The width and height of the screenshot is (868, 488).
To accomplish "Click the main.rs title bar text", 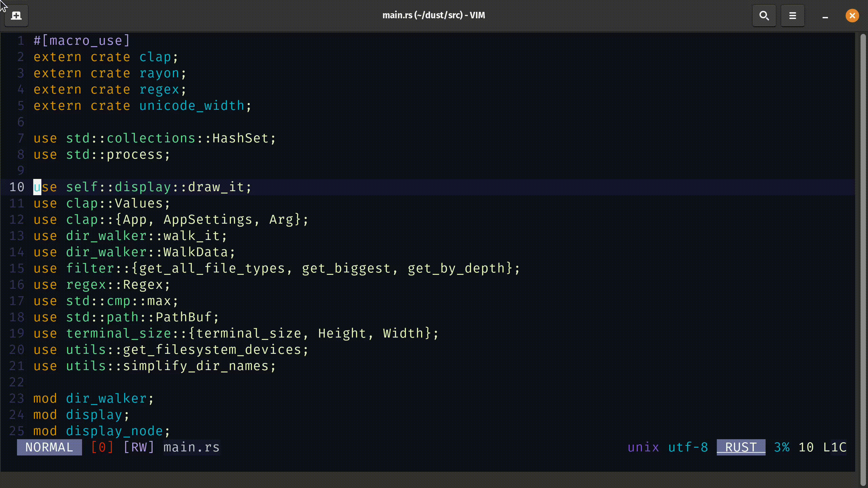I will click(434, 15).
